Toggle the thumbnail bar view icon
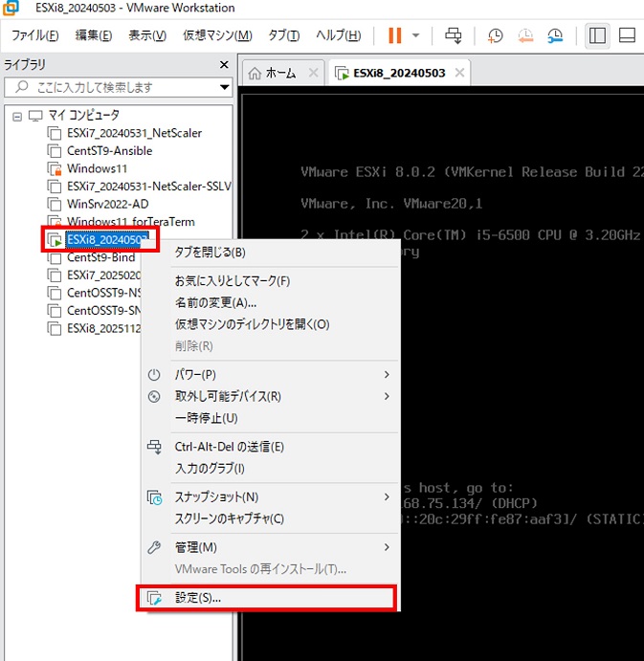Screen dimensions: 644x661 point(627,35)
